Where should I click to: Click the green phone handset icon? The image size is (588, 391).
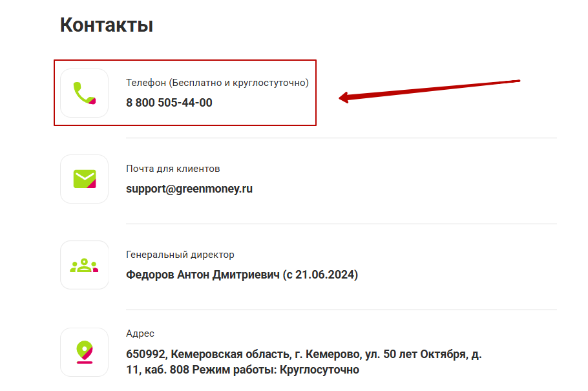click(85, 93)
